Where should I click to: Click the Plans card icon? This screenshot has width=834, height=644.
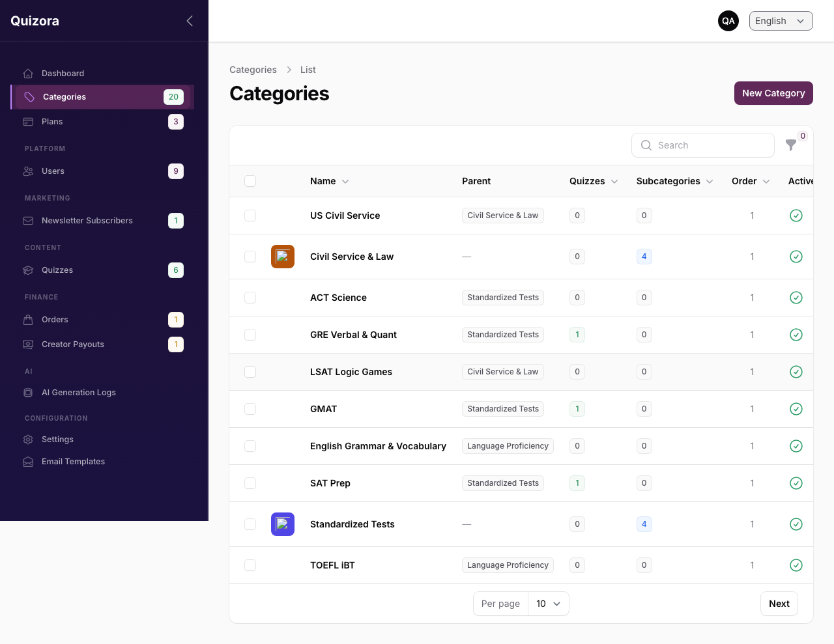click(28, 122)
